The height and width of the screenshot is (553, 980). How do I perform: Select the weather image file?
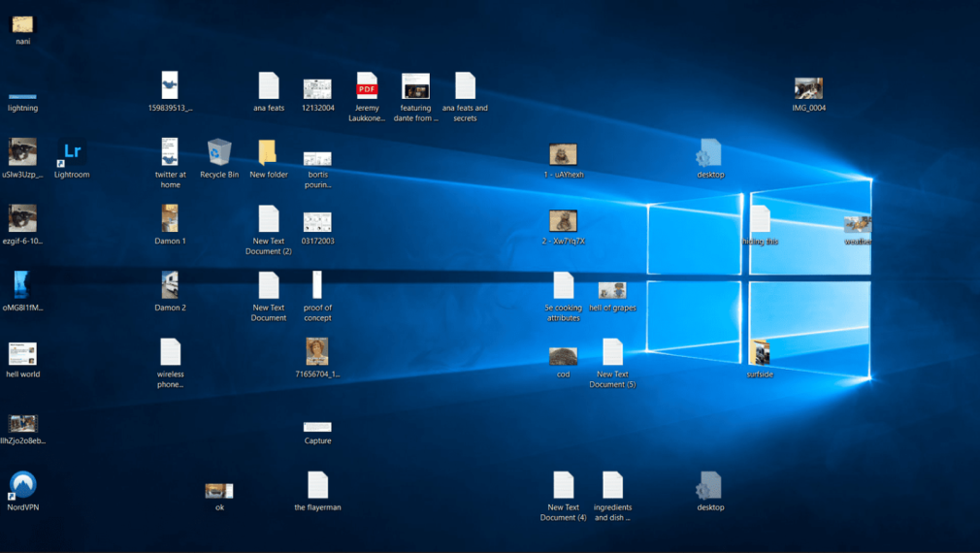pyautogui.click(x=858, y=230)
